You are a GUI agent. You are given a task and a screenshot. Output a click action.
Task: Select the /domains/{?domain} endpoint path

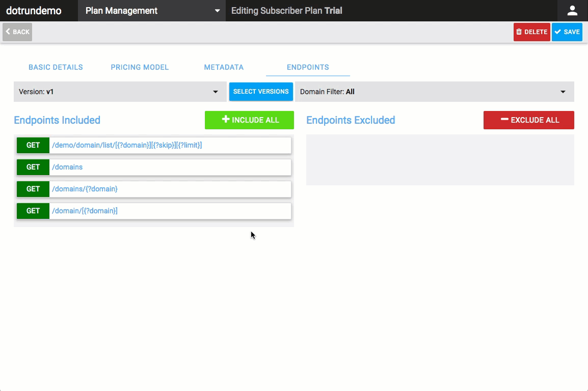click(x=85, y=189)
